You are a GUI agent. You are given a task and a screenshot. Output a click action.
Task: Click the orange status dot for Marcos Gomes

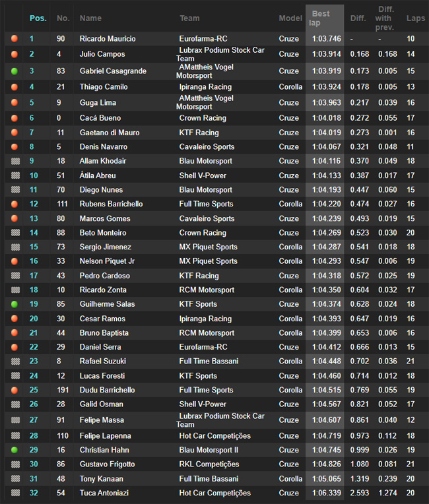point(15,218)
